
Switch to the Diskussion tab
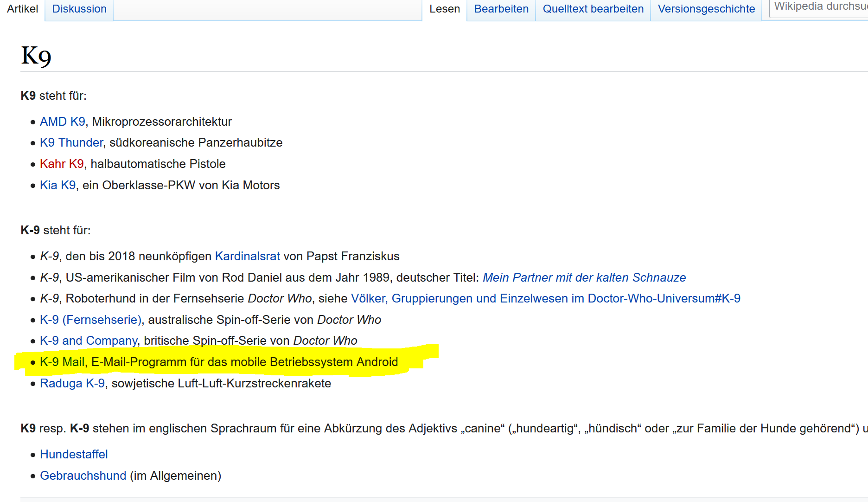tap(79, 9)
